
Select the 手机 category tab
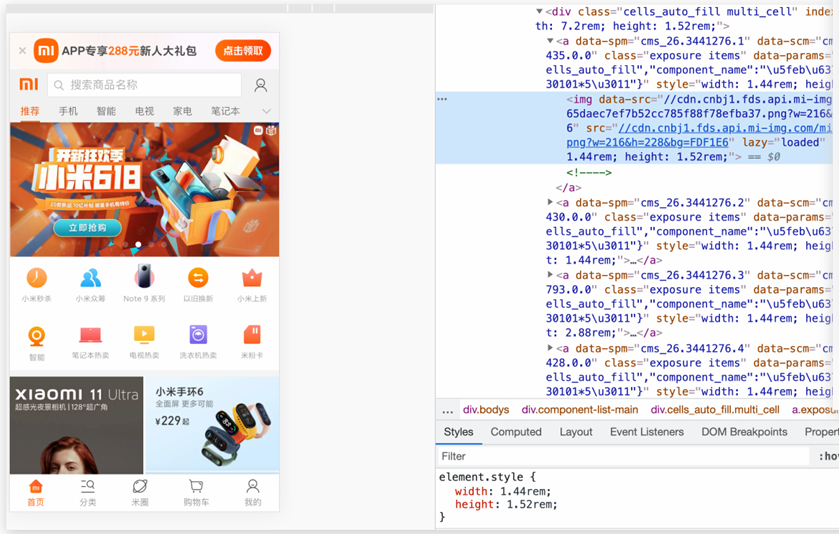tap(68, 111)
